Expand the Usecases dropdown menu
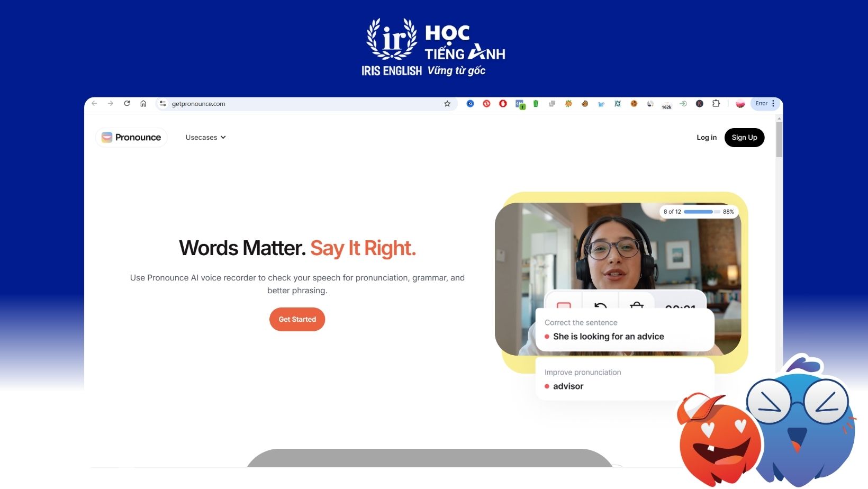 pyautogui.click(x=206, y=137)
